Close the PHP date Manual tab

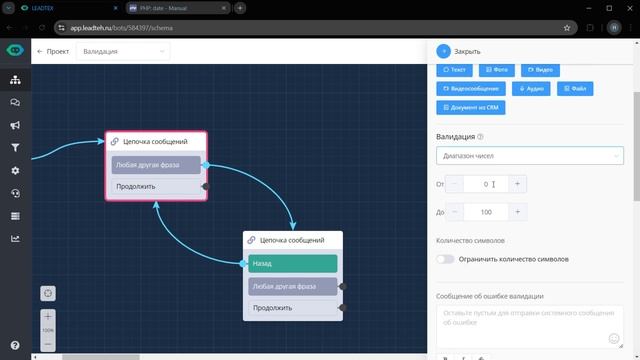click(224, 8)
